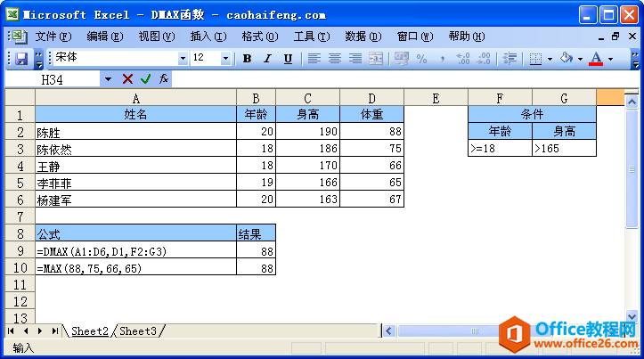Go to previous sheet tab arrow

[x=26, y=331]
